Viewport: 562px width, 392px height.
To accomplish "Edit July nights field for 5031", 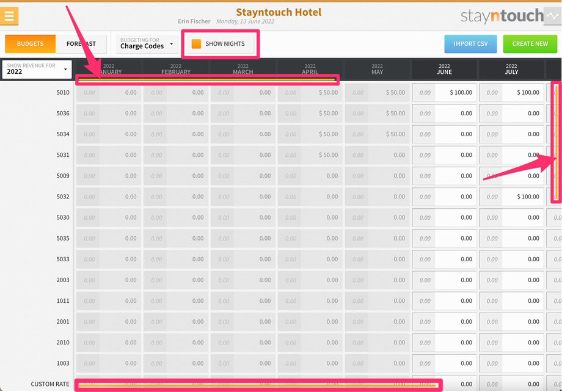I will 491,155.
